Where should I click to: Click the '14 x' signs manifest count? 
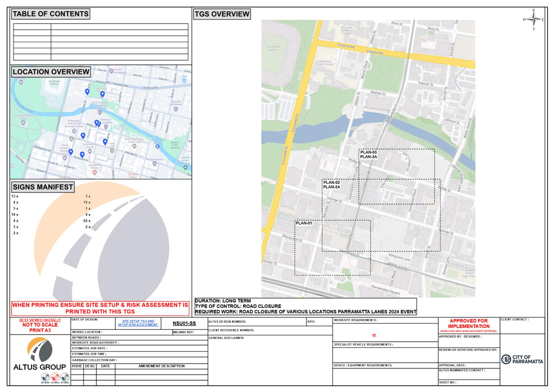[x=15, y=215]
